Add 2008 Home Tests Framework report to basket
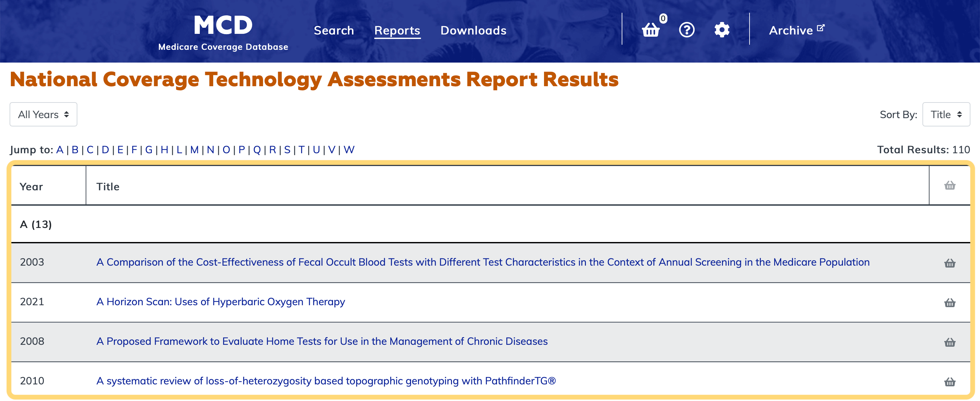This screenshot has height=401, width=980. [950, 342]
